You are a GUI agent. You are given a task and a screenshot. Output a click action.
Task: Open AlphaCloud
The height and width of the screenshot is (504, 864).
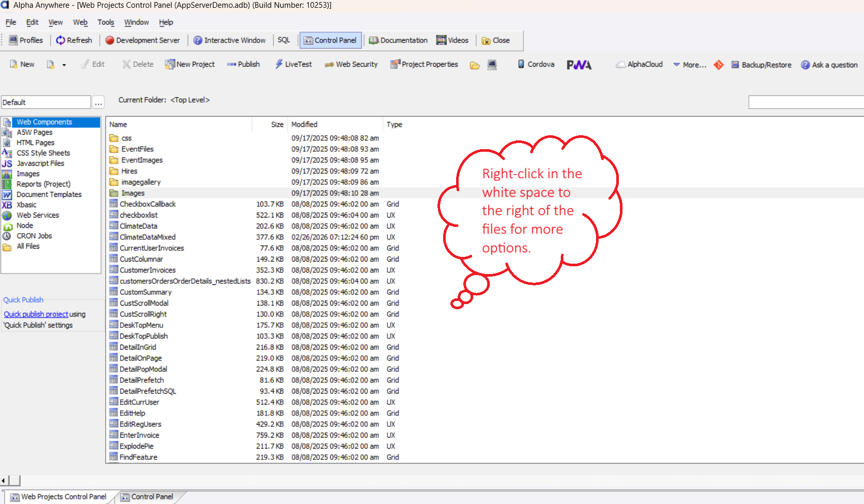(639, 64)
